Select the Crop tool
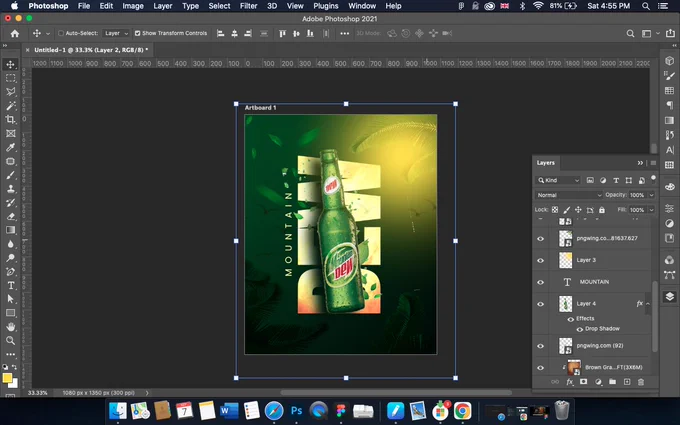 pos(10,120)
